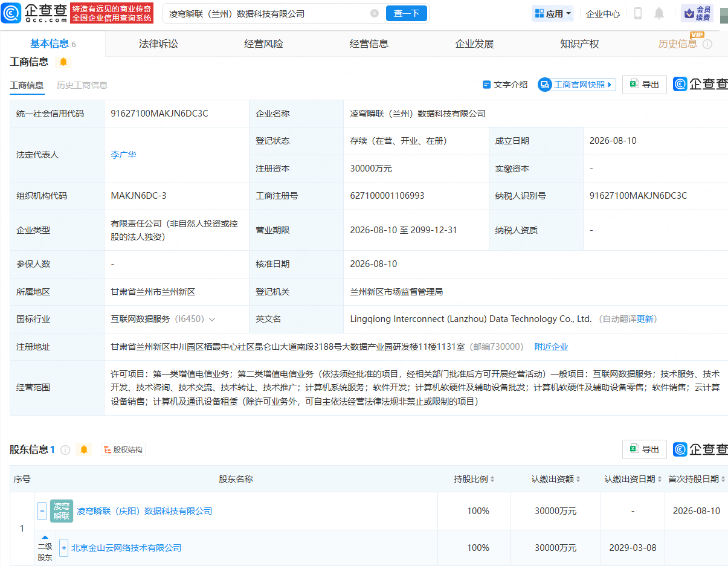
Task: Click the red slogan banner beside logo
Action: (x=112, y=13)
